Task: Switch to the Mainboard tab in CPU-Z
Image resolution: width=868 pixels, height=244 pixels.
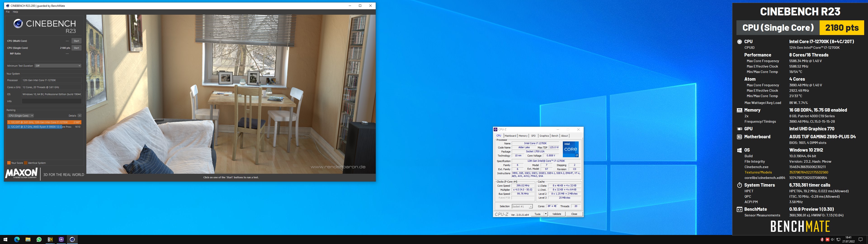Action: pos(510,136)
